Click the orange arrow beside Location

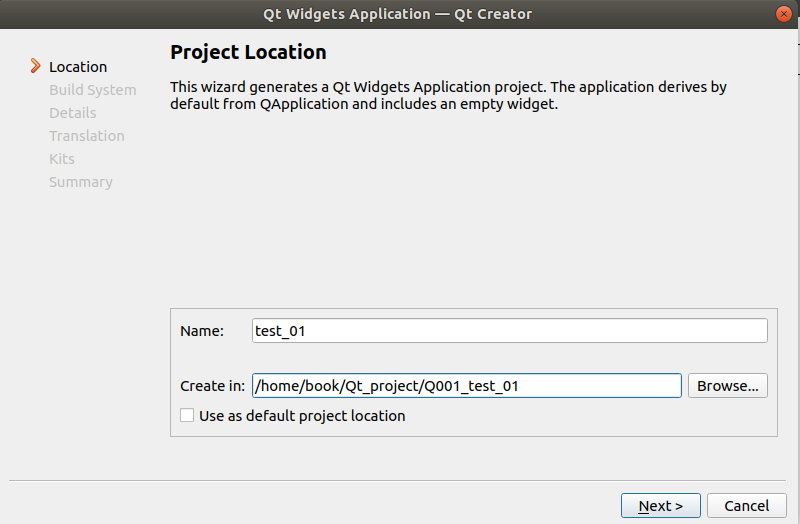[35, 66]
